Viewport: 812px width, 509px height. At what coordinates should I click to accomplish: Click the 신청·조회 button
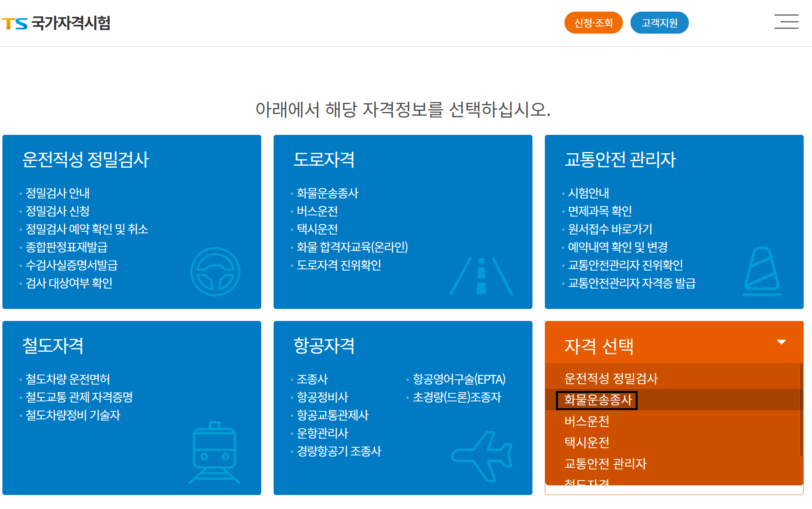point(593,22)
